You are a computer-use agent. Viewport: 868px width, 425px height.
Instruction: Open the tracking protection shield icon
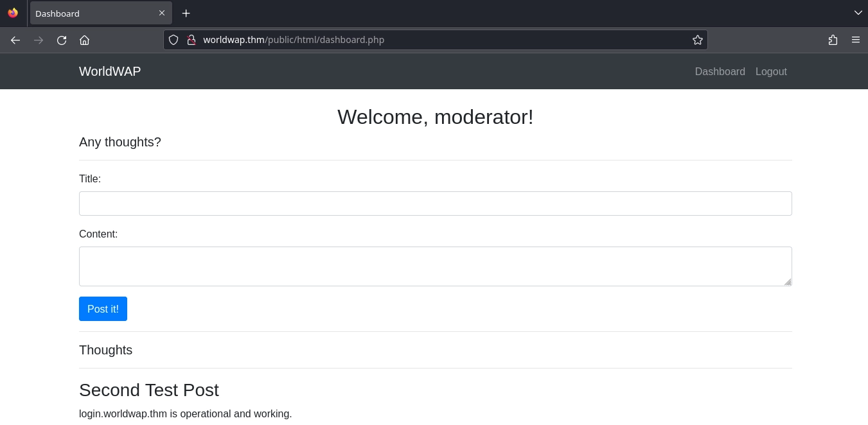[x=173, y=40]
